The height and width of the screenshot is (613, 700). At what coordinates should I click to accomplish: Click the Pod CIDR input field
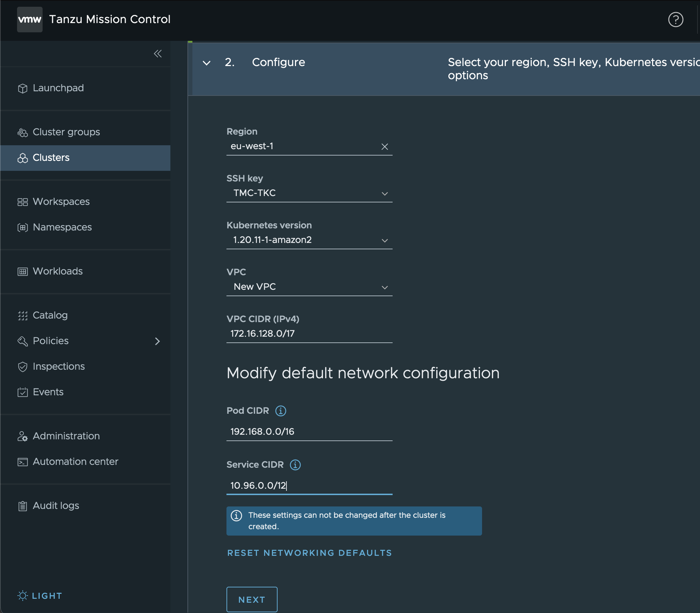click(310, 432)
